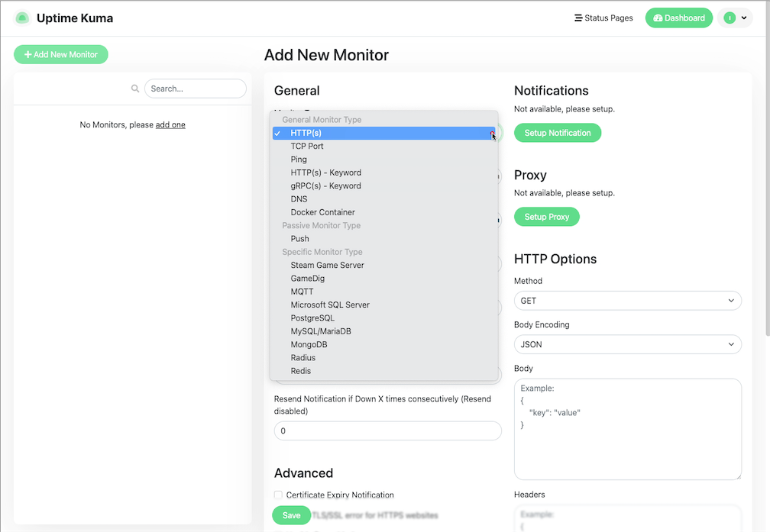Viewport: 770px width, 532px height.
Task: Choose DNS monitor type
Action: (x=384, y=199)
